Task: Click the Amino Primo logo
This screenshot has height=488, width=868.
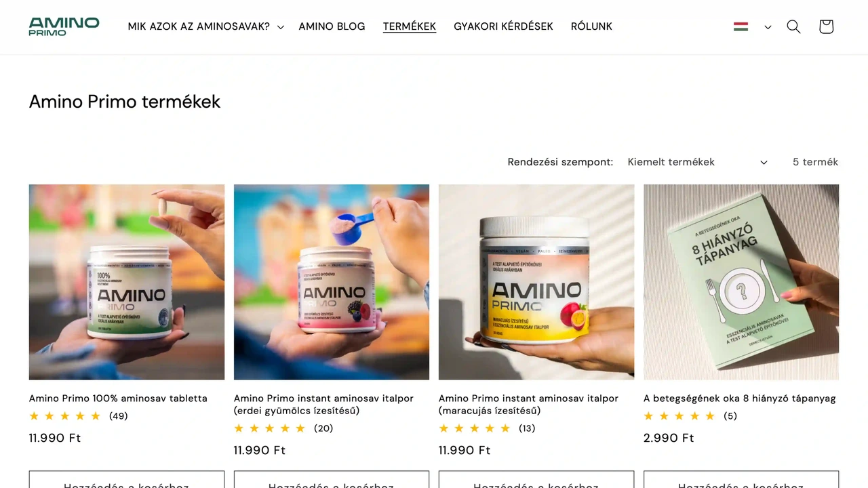Action: pos(64,26)
